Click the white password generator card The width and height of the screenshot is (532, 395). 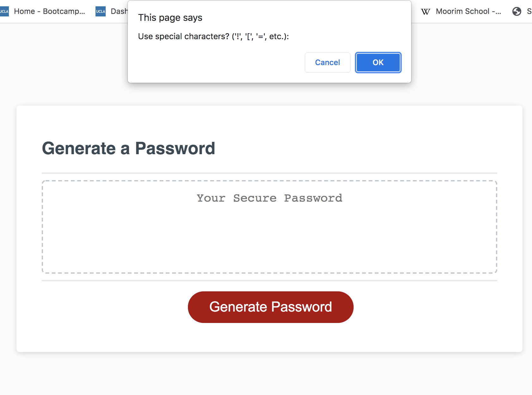[269, 341]
